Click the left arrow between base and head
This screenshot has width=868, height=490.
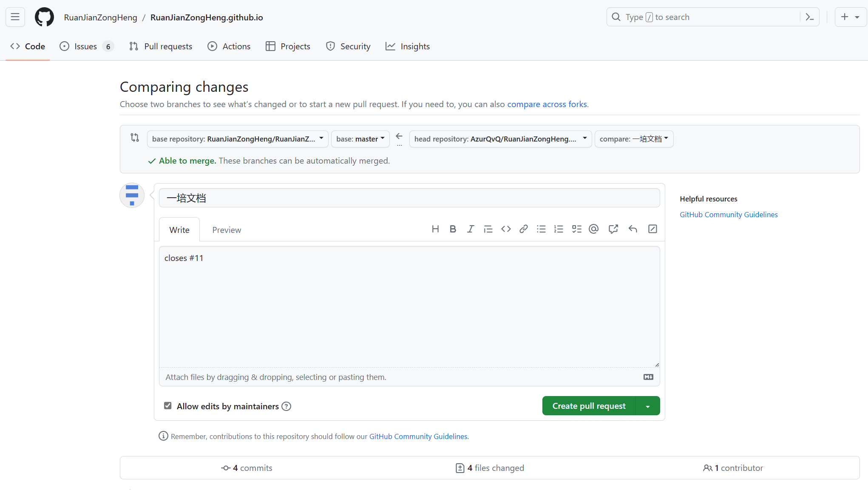pyautogui.click(x=399, y=136)
